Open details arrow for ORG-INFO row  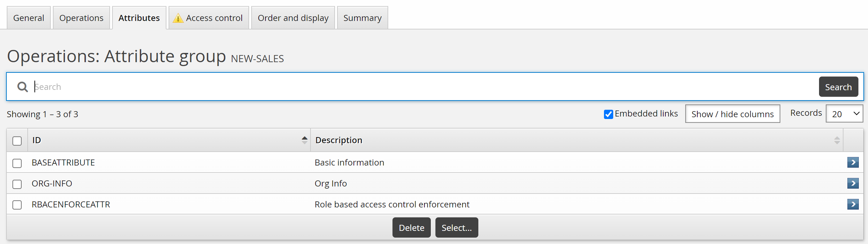852,183
